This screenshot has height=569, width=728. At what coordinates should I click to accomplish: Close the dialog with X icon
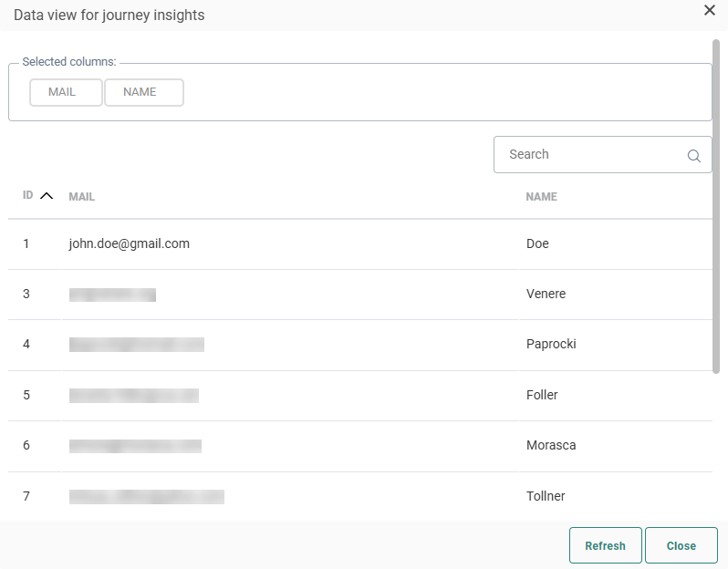(709, 11)
